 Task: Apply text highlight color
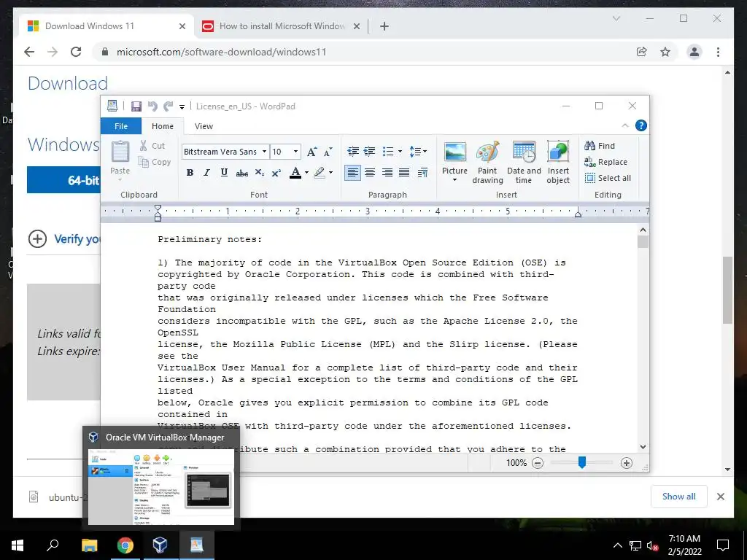click(320, 172)
